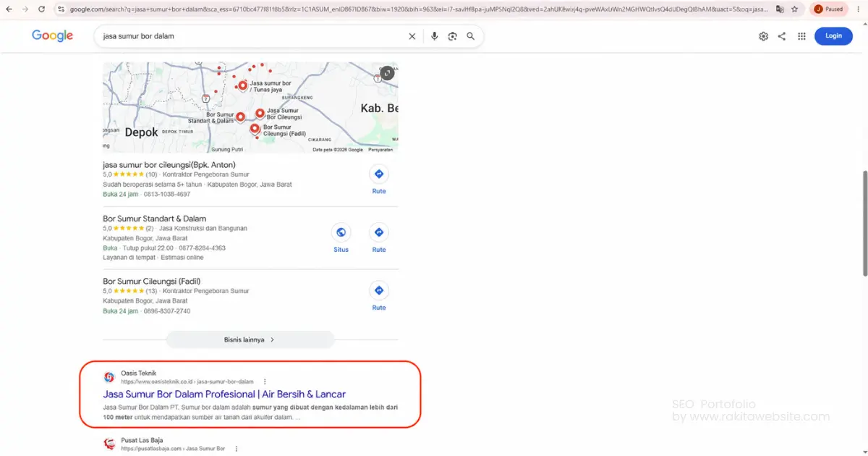Click phone number 0877-8284-4363
This screenshot has width=868, height=456.
[x=202, y=248]
